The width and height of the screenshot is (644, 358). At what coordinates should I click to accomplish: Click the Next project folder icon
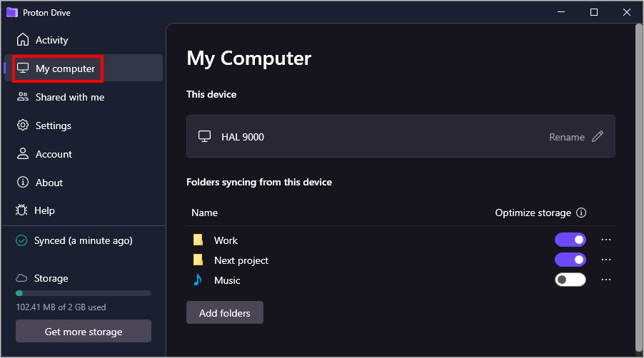198,260
